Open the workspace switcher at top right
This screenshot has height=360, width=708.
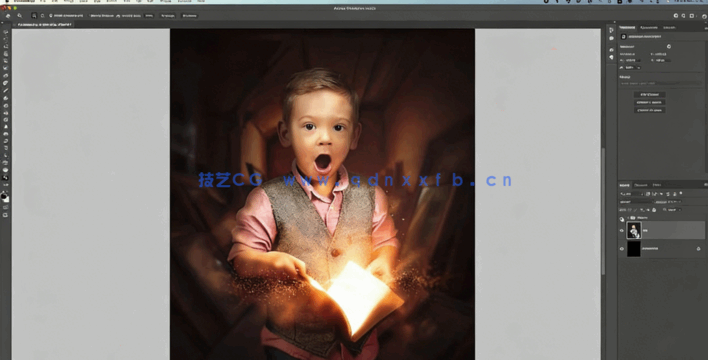[692, 15]
